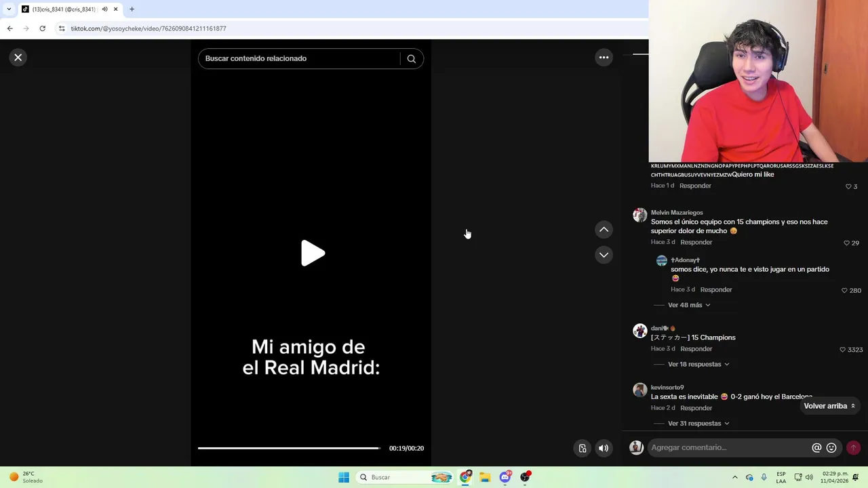868x488 pixels.
Task: Click dani's profile avatar
Action: pos(639,331)
